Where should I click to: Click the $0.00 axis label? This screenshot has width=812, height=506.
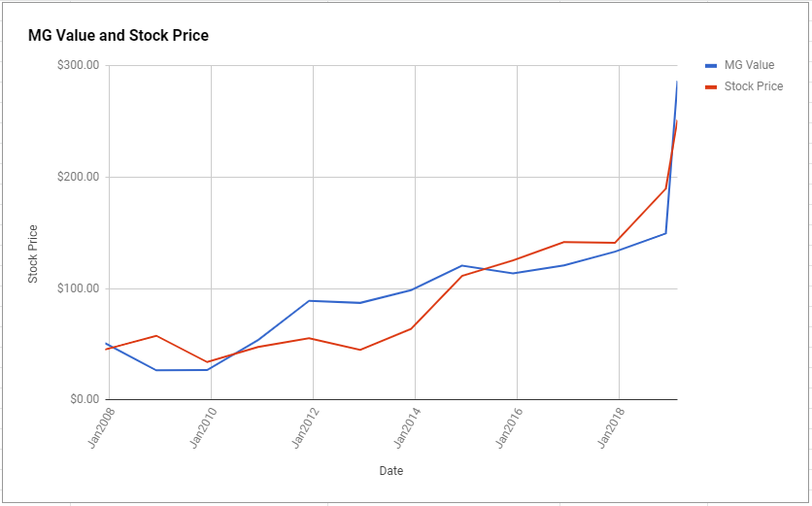tap(85, 400)
